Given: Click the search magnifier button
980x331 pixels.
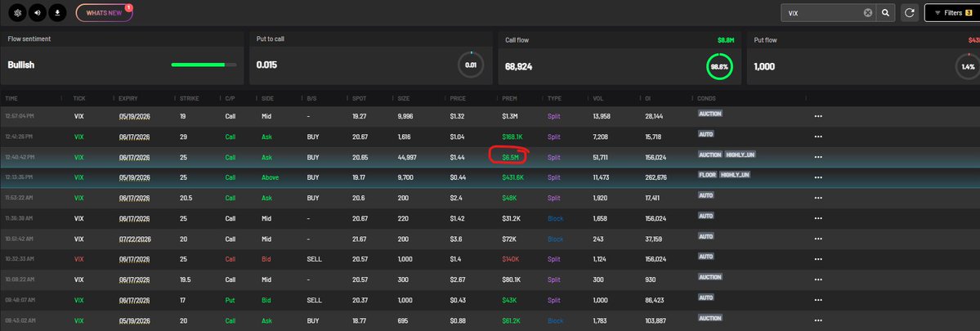Looking at the screenshot, I should click(x=886, y=12).
